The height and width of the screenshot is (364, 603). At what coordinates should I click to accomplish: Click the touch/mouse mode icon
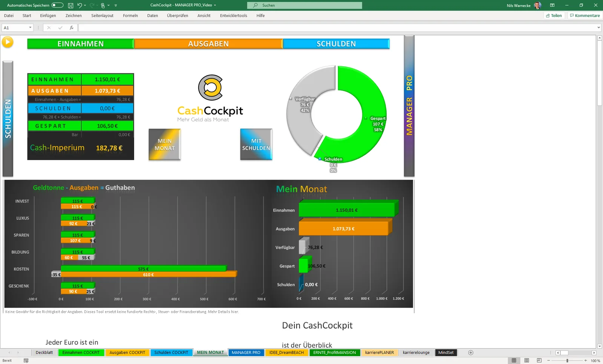103,5
